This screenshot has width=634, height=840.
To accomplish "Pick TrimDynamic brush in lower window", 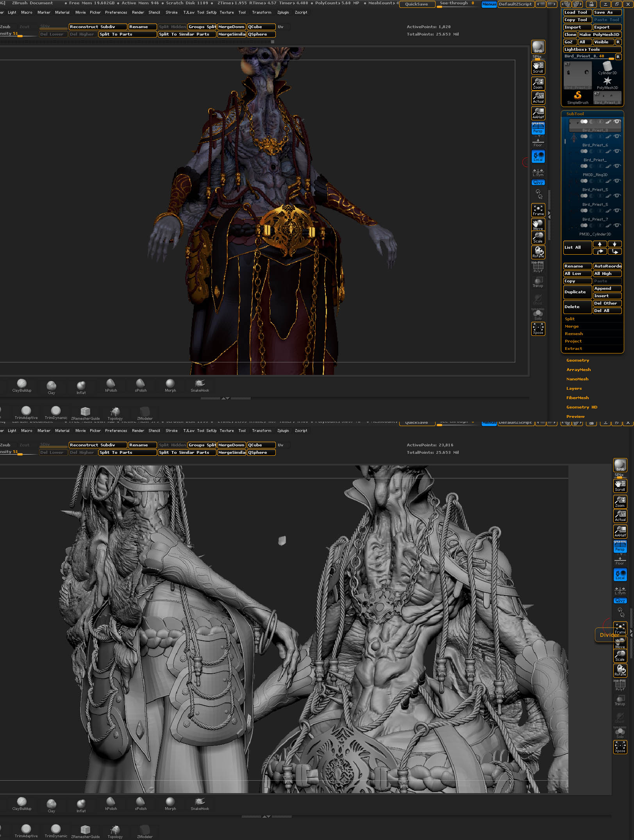I will point(56,832).
